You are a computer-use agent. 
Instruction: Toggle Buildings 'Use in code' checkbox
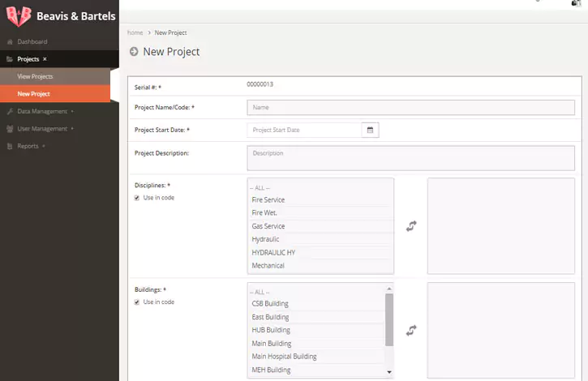coord(137,302)
